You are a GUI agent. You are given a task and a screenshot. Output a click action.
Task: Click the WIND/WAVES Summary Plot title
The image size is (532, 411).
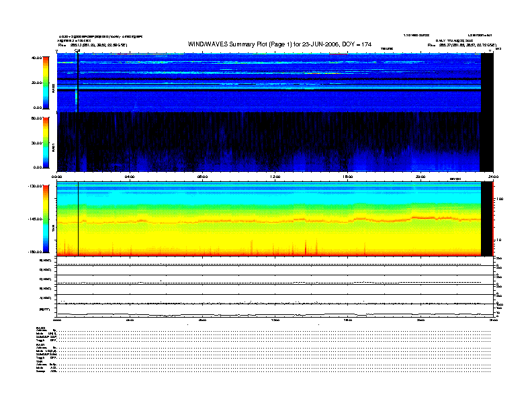(x=279, y=44)
